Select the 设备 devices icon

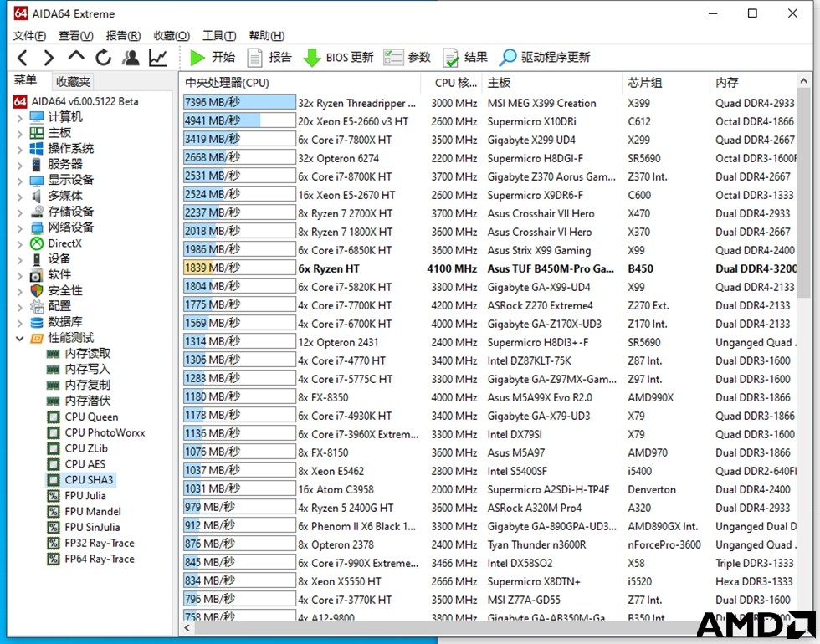click(x=37, y=259)
